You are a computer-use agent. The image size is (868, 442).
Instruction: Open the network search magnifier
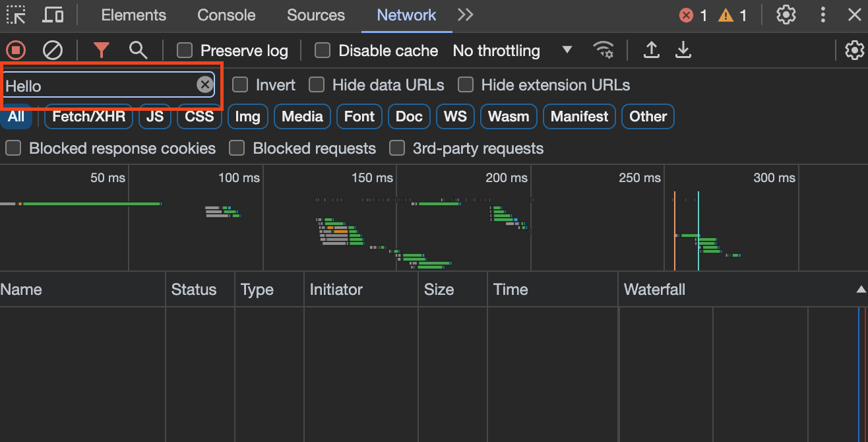point(137,50)
